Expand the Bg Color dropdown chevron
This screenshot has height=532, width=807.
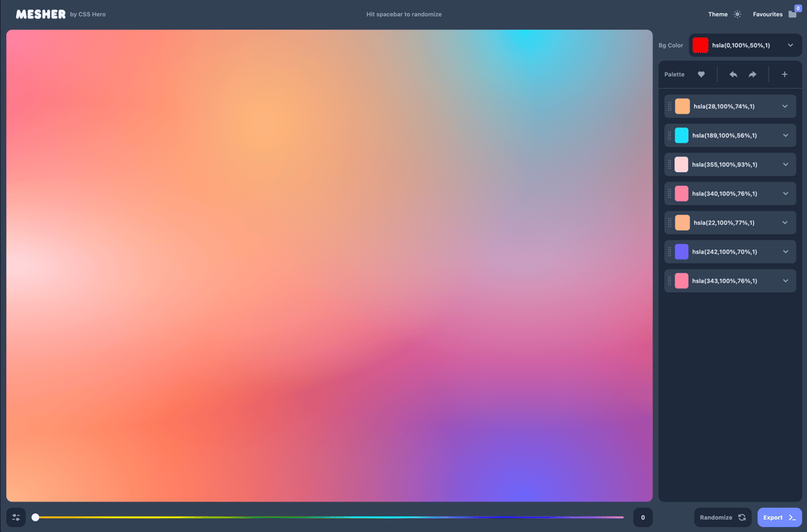[x=790, y=45]
